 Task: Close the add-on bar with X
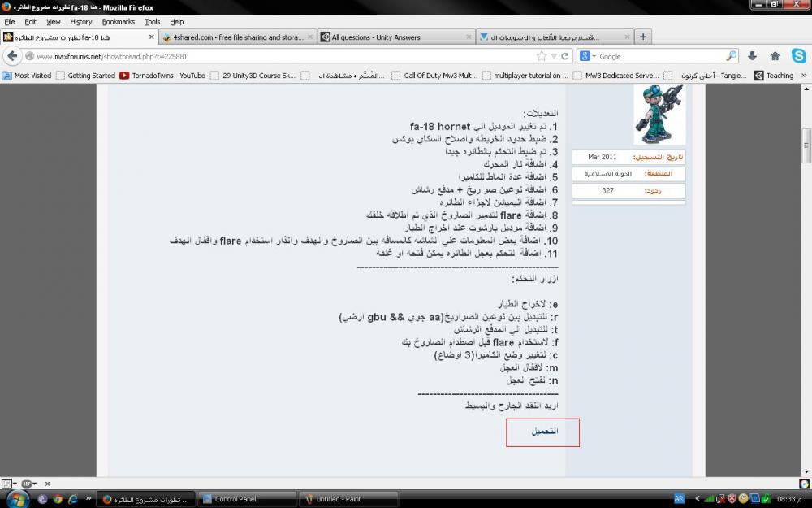(47, 484)
